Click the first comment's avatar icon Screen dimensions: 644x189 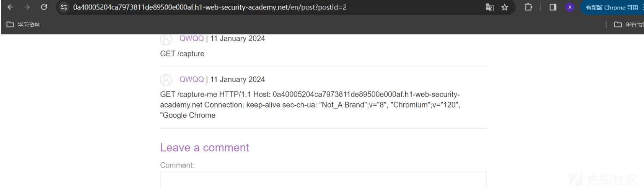pos(166,39)
